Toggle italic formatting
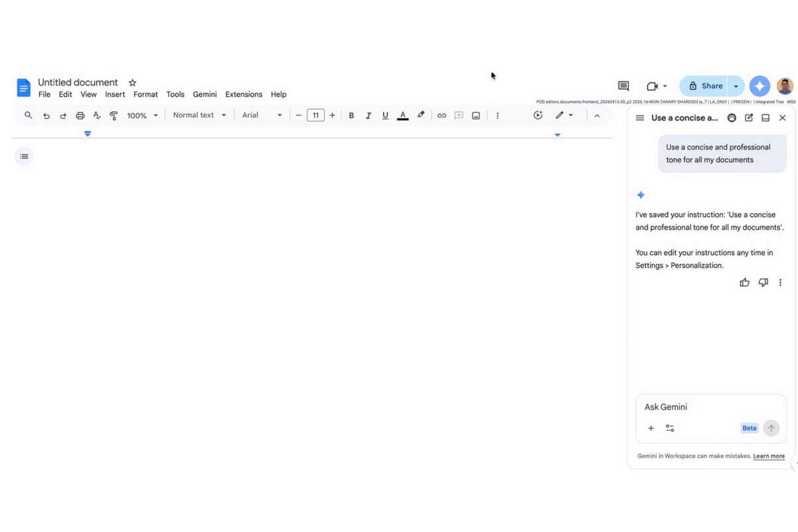 368,116
